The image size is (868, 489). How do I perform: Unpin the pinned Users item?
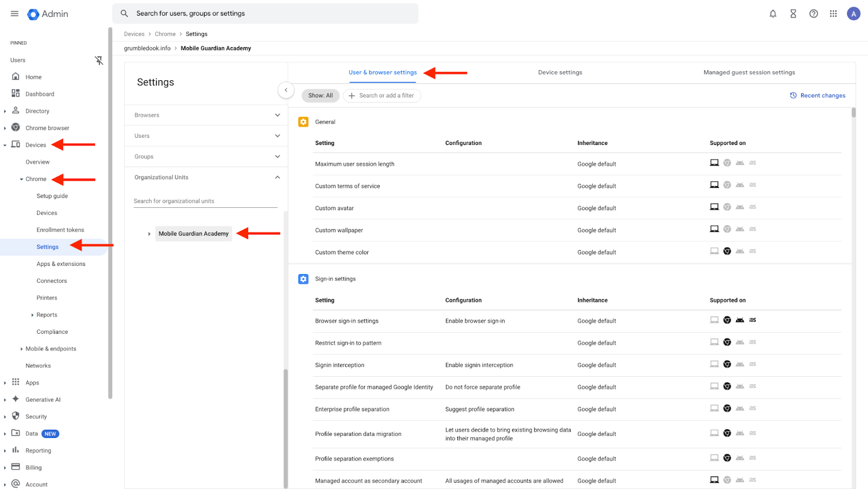tap(99, 60)
